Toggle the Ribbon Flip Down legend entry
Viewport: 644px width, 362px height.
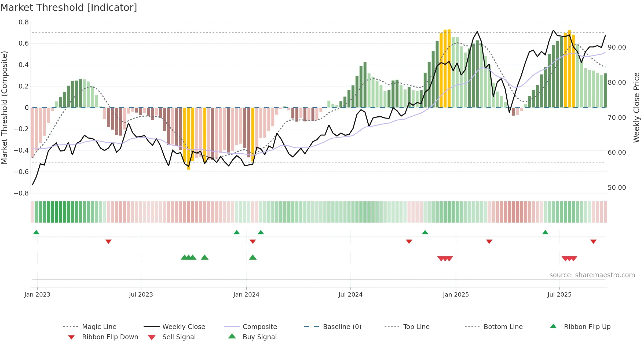click(x=103, y=337)
